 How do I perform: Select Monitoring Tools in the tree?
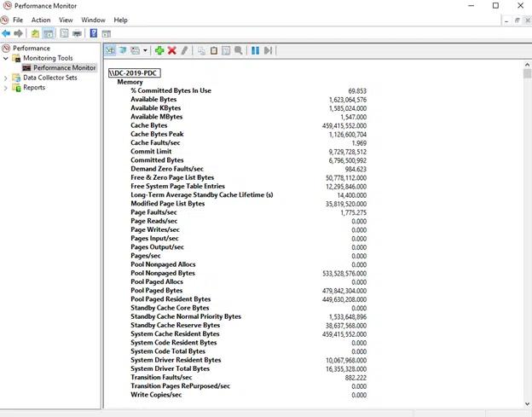click(x=48, y=58)
